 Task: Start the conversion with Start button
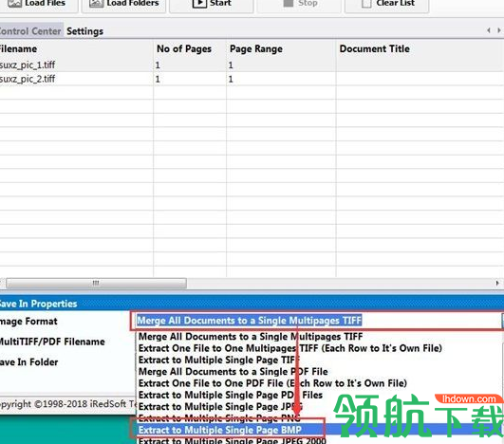(x=212, y=5)
